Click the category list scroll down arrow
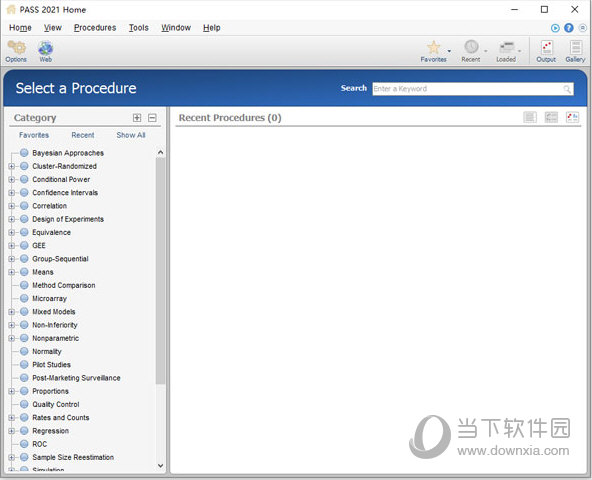592x480 pixels. point(160,466)
